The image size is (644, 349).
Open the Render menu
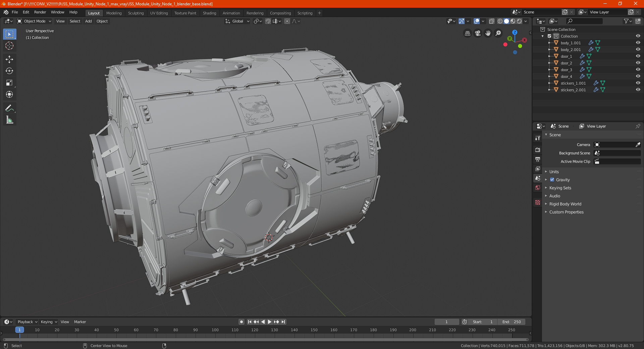(40, 12)
